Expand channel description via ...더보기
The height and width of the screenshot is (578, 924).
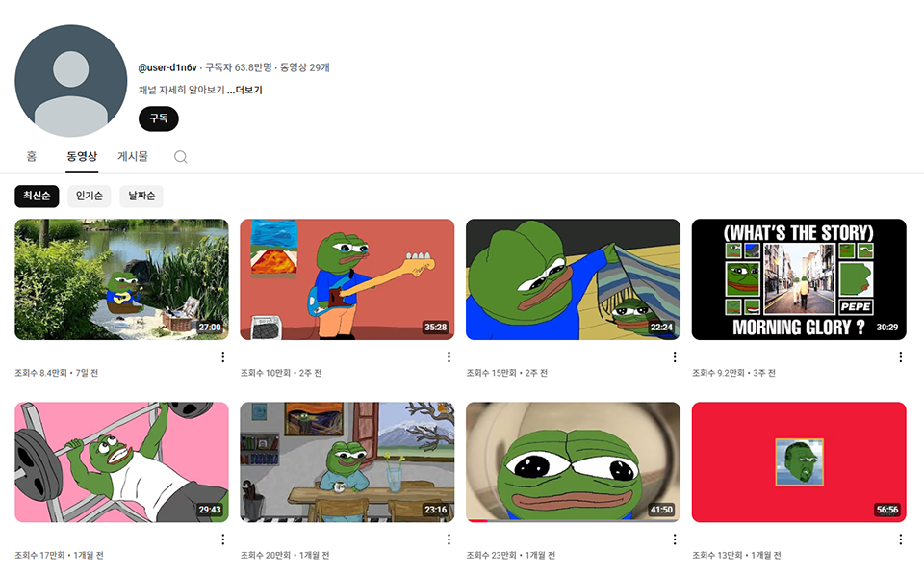(244, 90)
